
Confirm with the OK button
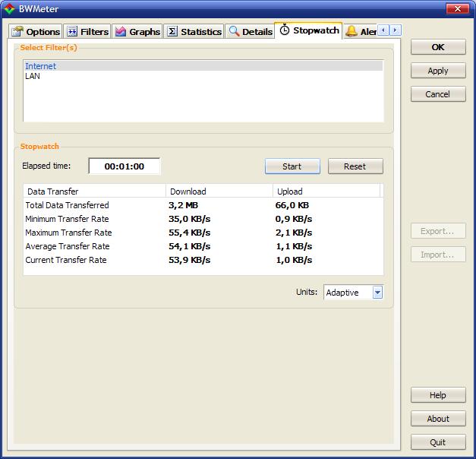(438, 47)
